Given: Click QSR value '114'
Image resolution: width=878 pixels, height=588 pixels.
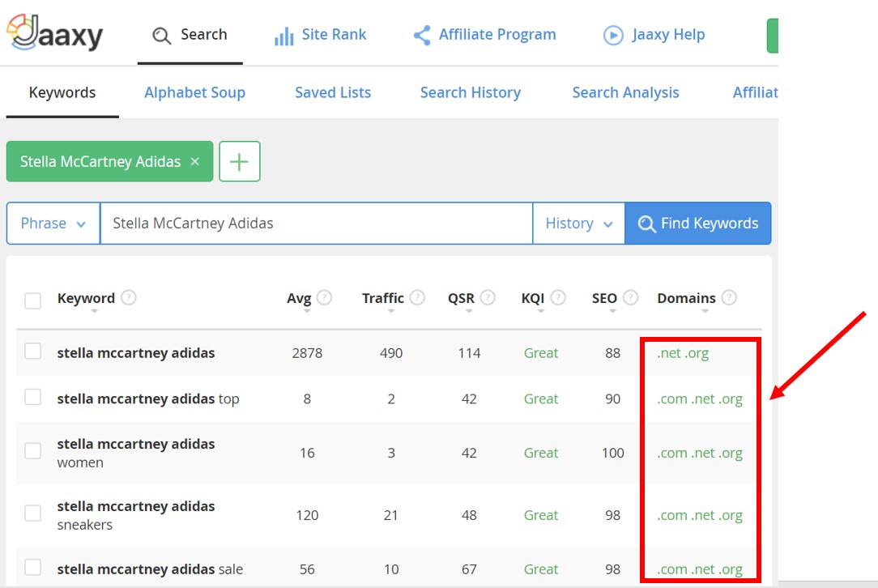Looking at the screenshot, I should (x=469, y=353).
